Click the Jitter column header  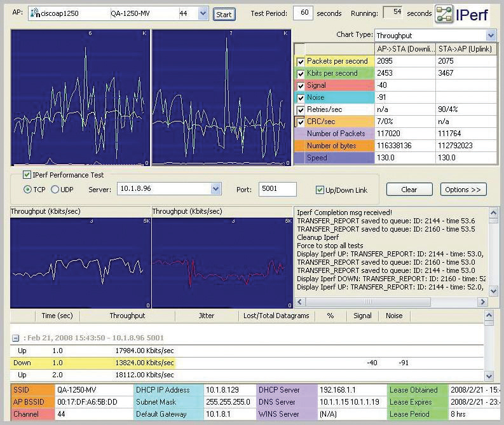coord(207,316)
